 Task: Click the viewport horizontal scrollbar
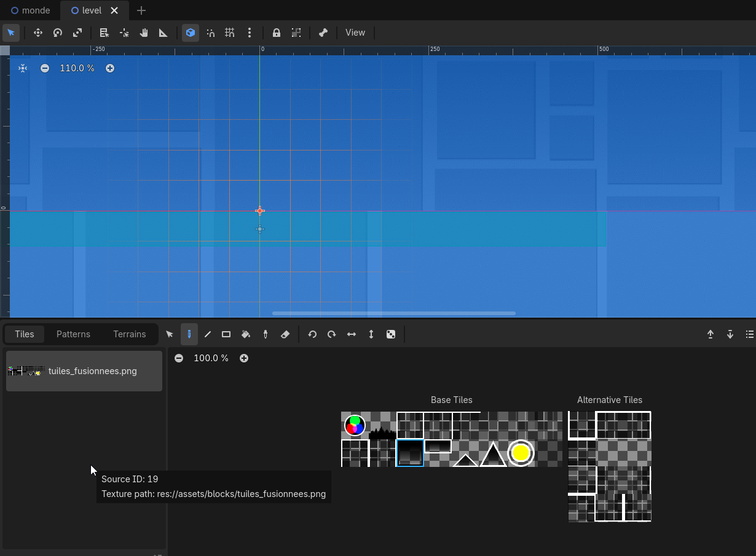pos(393,313)
